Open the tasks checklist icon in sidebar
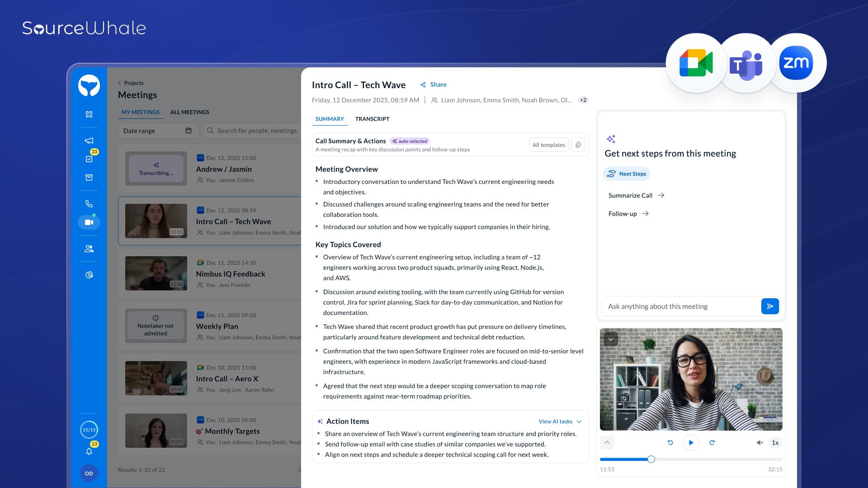The height and width of the screenshot is (488, 868). point(89,159)
